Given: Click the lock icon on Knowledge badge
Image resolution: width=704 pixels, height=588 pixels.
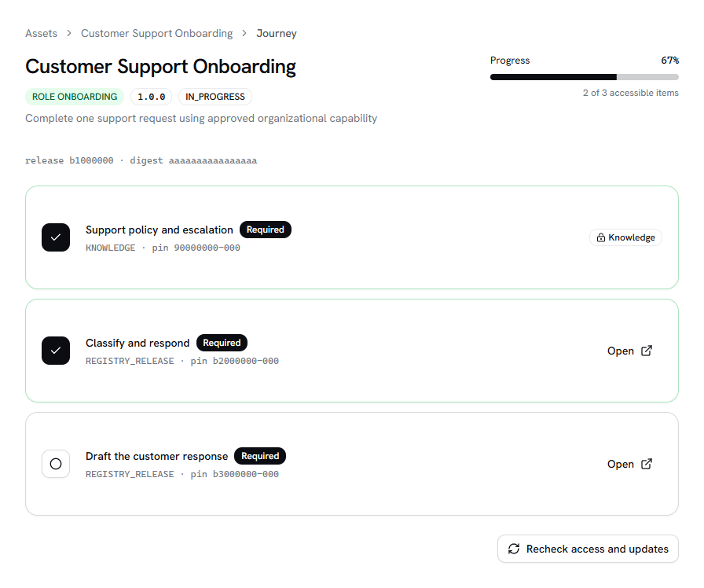Looking at the screenshot, I should click(x=601, y=237).
